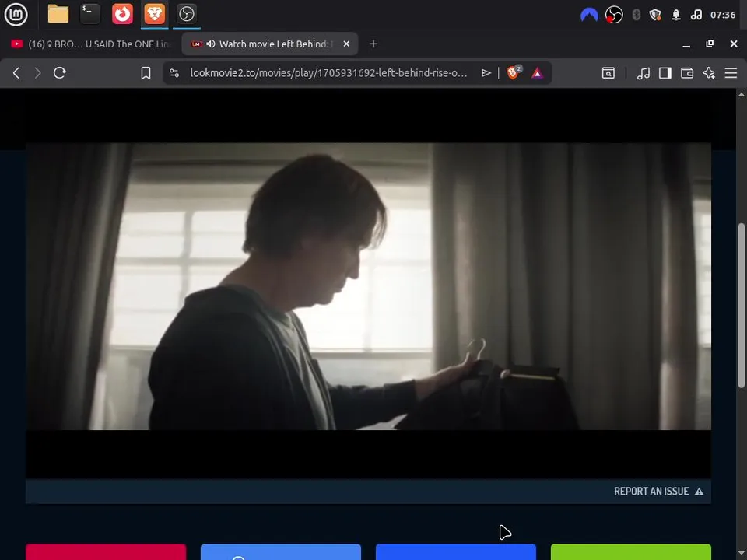Image resolution: width=747 pixels, height=560 pixels.
Task: Open a new browser tab
Action: coord(373,44)
